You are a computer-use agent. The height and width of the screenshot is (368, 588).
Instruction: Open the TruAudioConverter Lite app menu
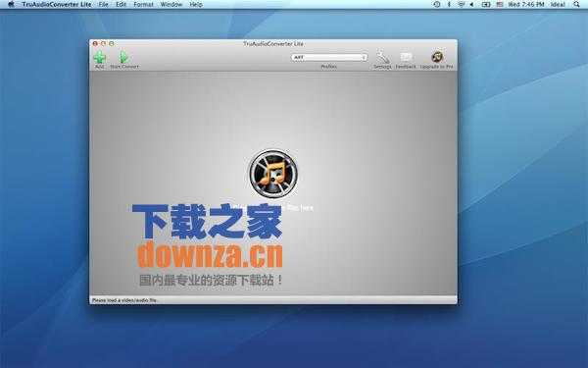[x=56, y=5]
